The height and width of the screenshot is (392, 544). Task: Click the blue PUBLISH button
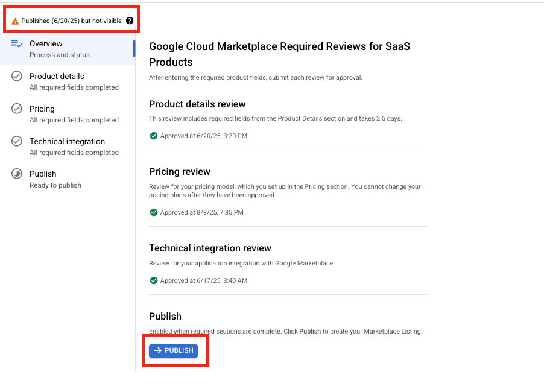[x=174, y=351]
